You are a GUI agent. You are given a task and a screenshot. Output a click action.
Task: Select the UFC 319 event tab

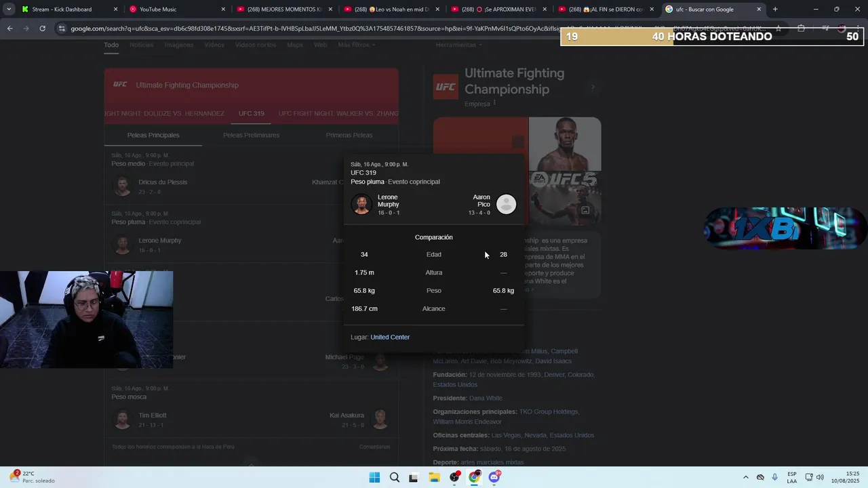pos(252,113)
